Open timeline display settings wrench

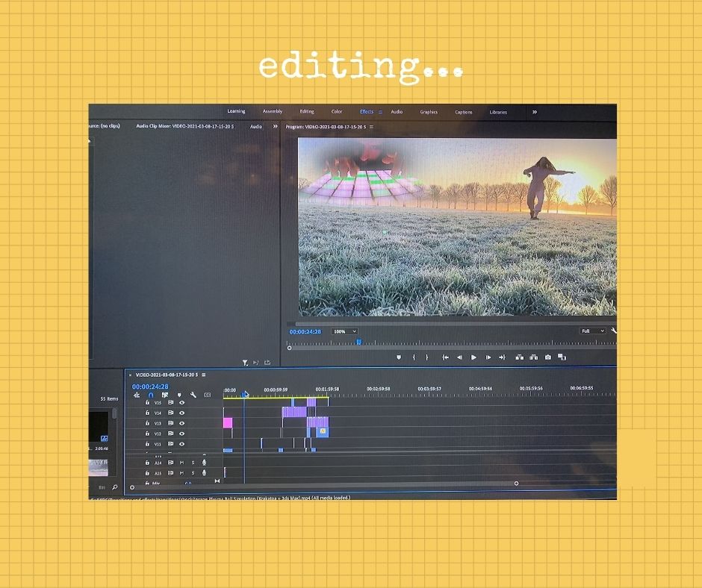click(193, 395)
